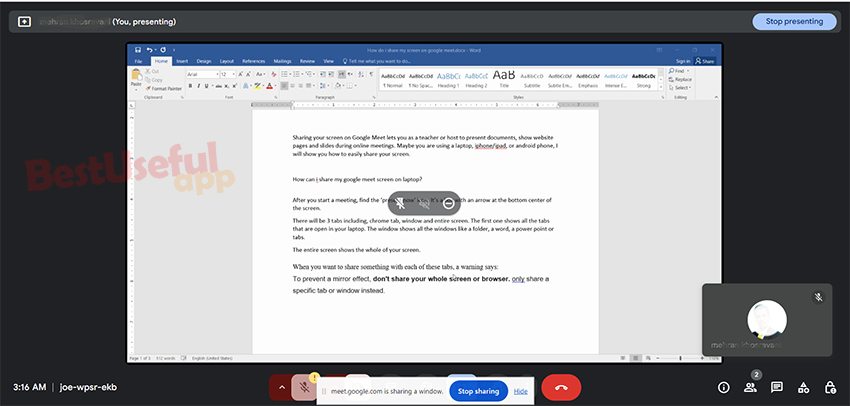
Task: Click the Clear Formatting icon
Action: pos(274,74)
